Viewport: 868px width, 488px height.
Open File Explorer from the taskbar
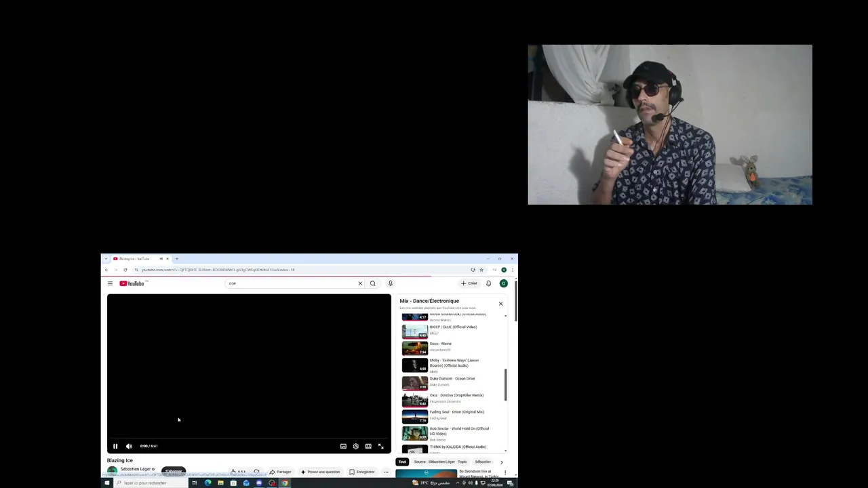[x=220, y=483]
